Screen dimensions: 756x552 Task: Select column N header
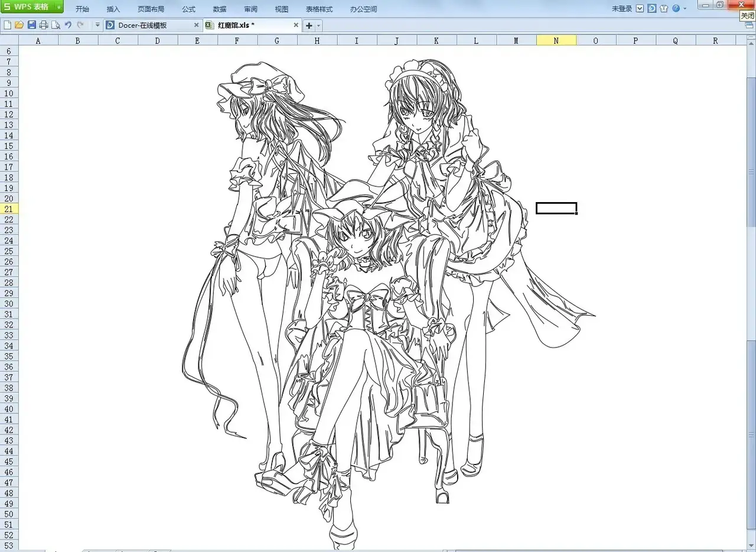pos(556,41)
